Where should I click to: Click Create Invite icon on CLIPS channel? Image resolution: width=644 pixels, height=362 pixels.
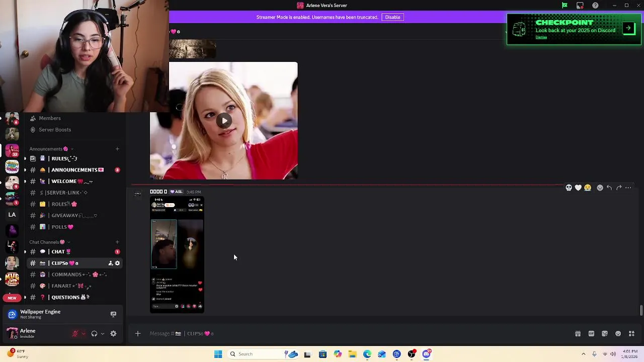(x=110, y=263)
